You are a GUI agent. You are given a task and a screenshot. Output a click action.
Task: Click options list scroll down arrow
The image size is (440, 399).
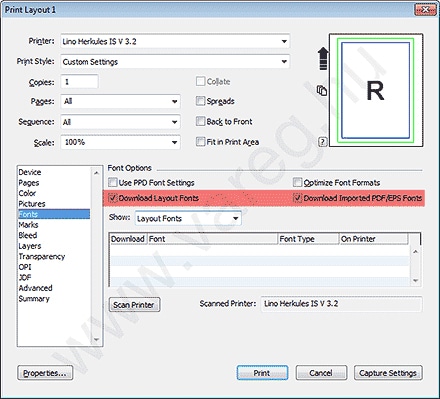[96, 340]
